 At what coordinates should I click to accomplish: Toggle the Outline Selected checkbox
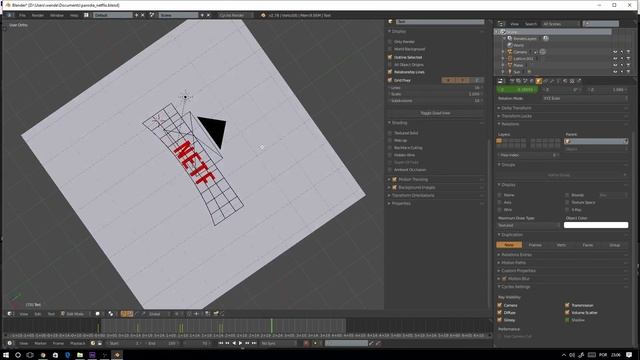pyautogui.click(x=390, y=57)
